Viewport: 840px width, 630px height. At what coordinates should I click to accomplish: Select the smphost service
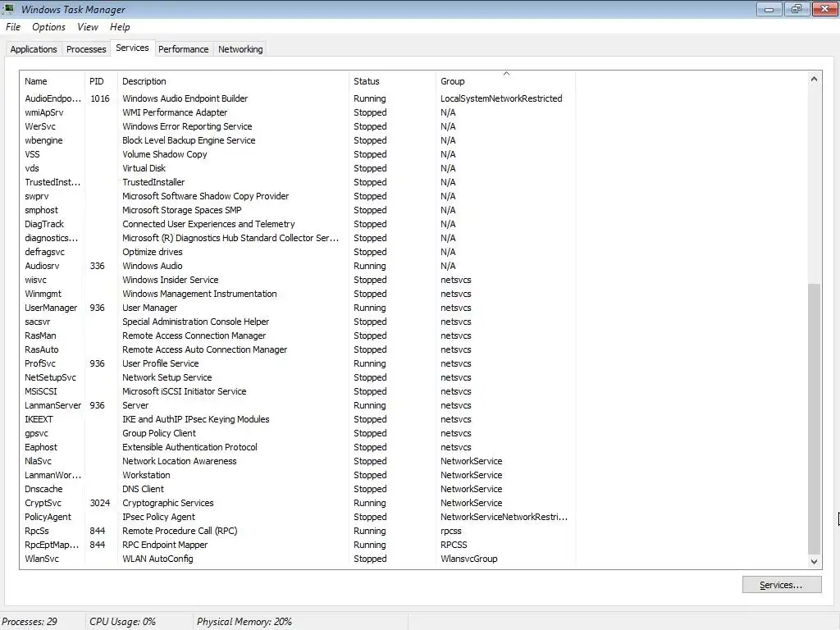click(x=299, y=210)
